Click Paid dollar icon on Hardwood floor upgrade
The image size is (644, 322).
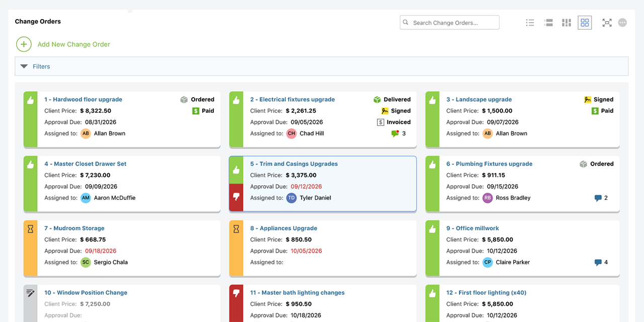[196, 111]
